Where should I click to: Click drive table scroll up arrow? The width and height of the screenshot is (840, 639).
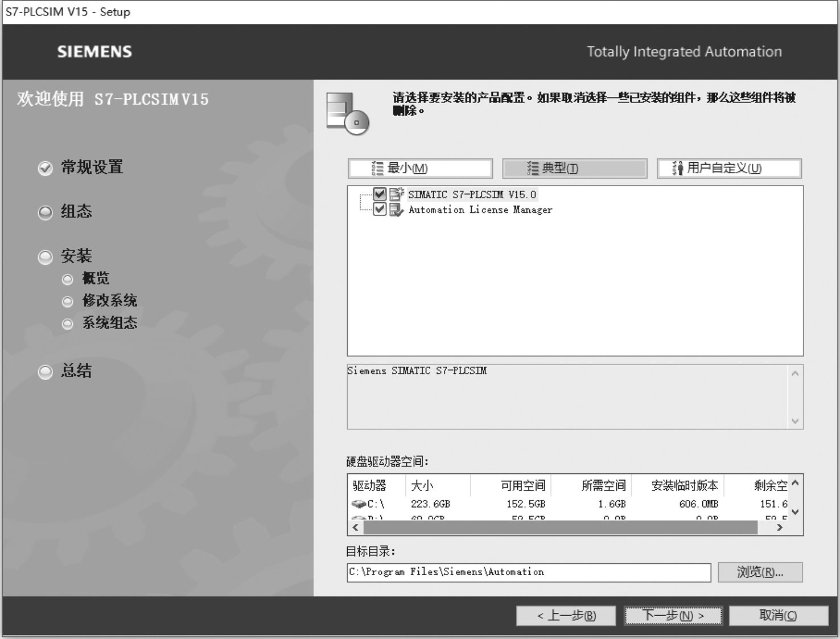point(795,484)
